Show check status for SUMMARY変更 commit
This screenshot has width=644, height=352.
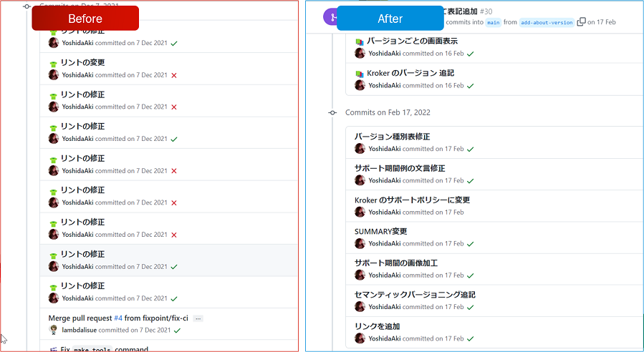click(x=471, y=244)
